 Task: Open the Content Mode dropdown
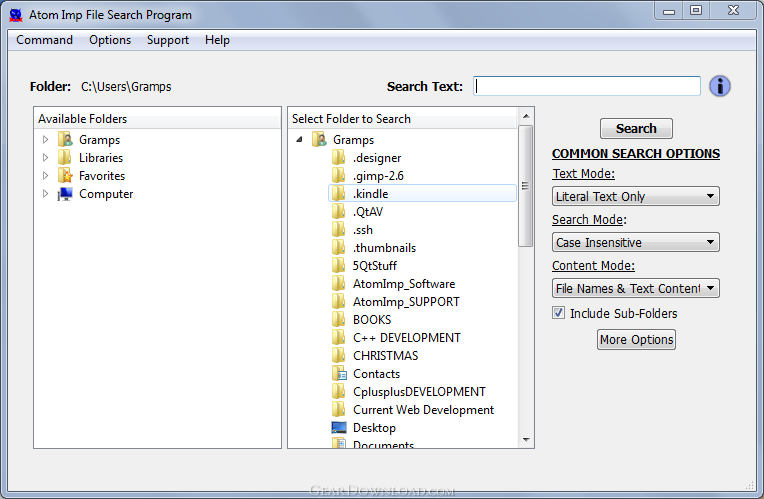[635, 288]
